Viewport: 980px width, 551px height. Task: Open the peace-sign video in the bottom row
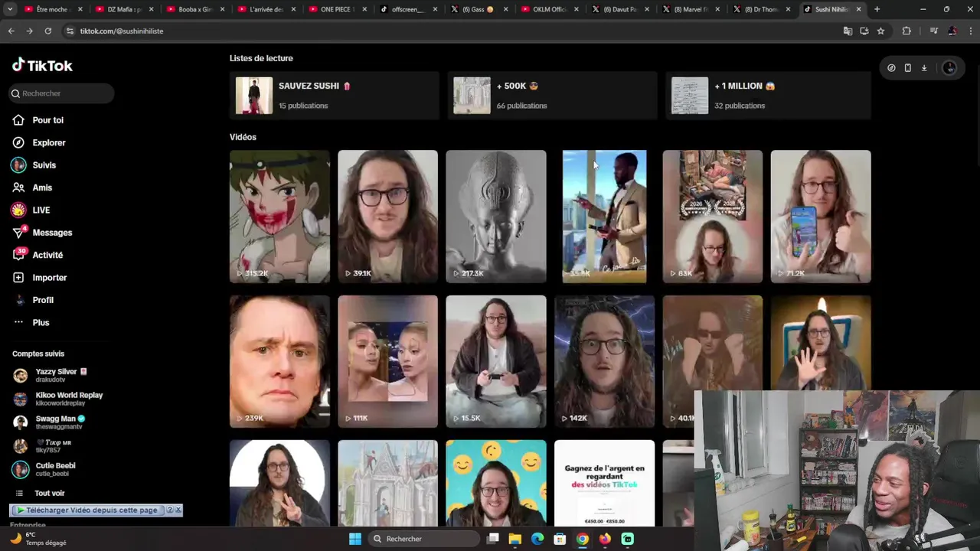(279, 483)
